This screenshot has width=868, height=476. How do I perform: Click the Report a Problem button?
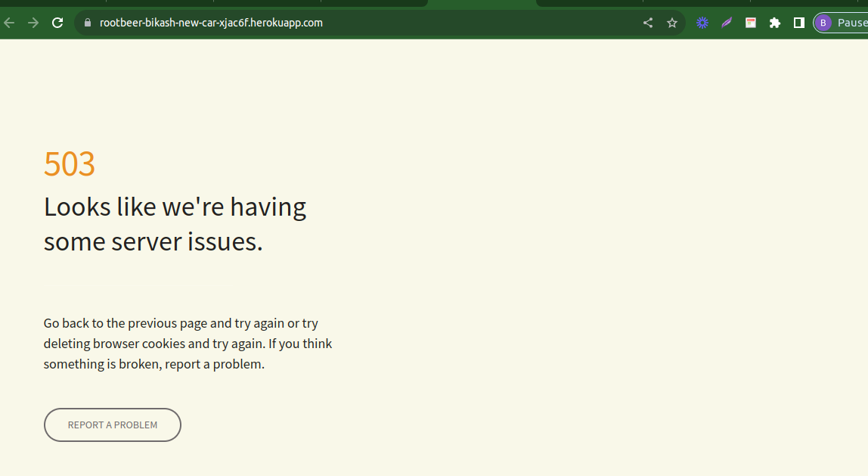[113, 425]
